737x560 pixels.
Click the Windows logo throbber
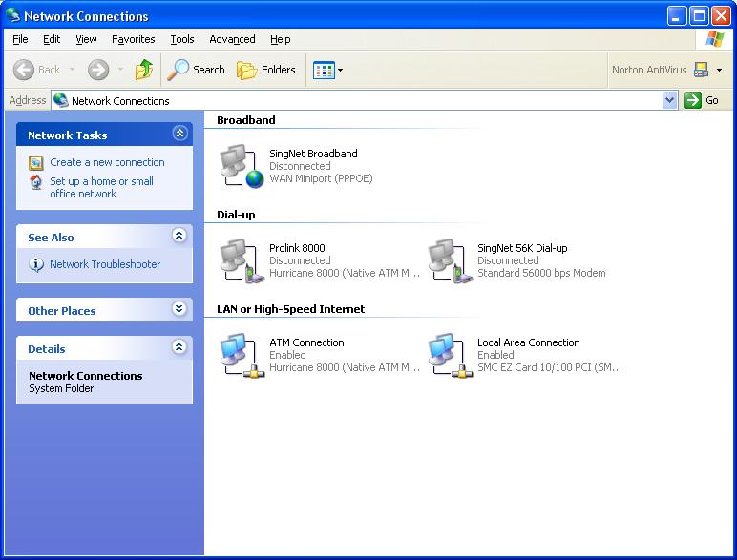point(714,39)
